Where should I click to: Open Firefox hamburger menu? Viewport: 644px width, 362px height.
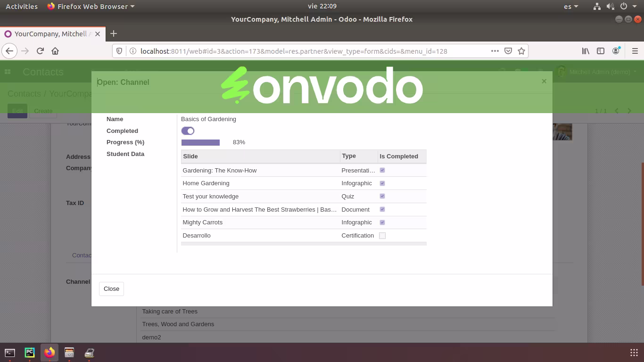635,51
